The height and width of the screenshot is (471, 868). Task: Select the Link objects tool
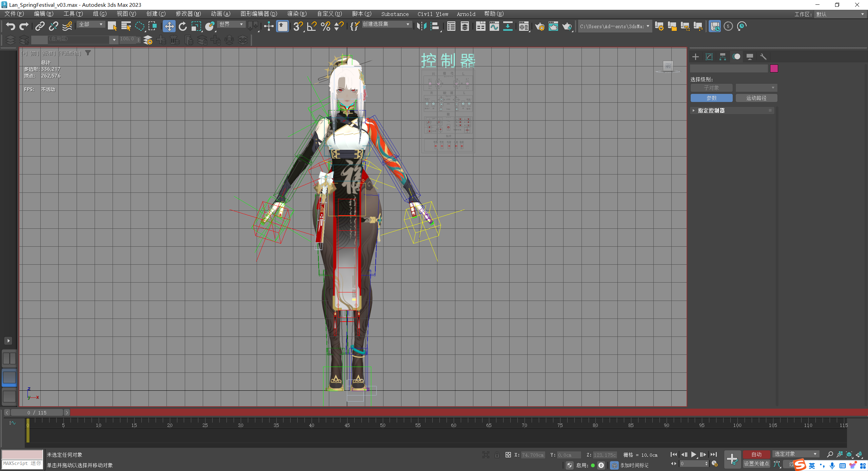pyautogui.click(x=40, y=26)
